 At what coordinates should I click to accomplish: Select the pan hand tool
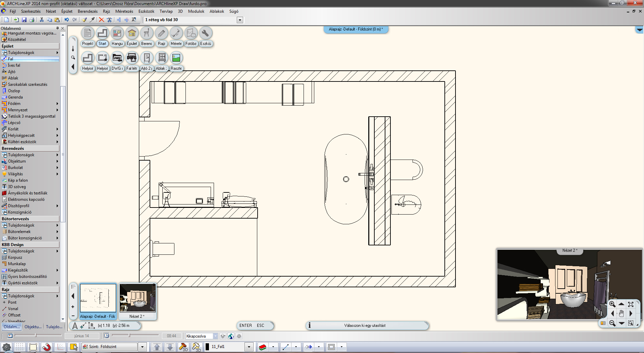621,313
